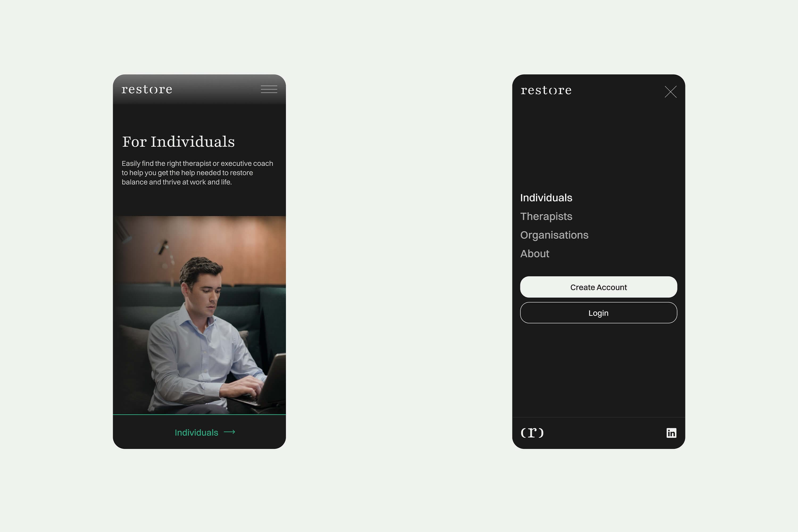
Task: Open the Organisations menu item
Action: 554,235
